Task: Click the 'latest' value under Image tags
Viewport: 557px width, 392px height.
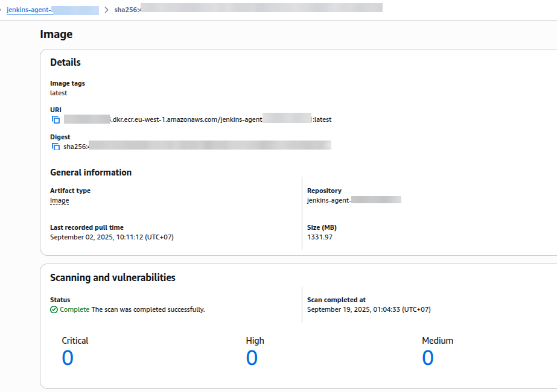Action: point(59,93)
